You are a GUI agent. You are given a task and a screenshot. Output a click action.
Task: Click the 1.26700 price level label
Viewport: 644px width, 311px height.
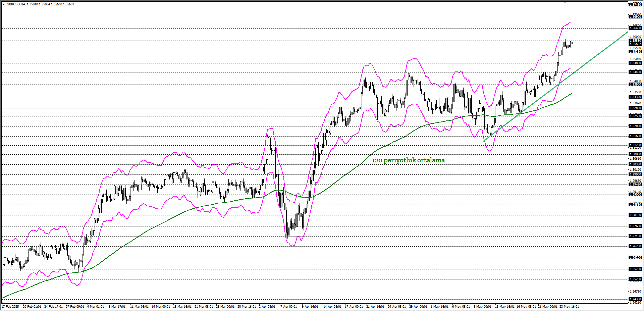click(635, 246)
